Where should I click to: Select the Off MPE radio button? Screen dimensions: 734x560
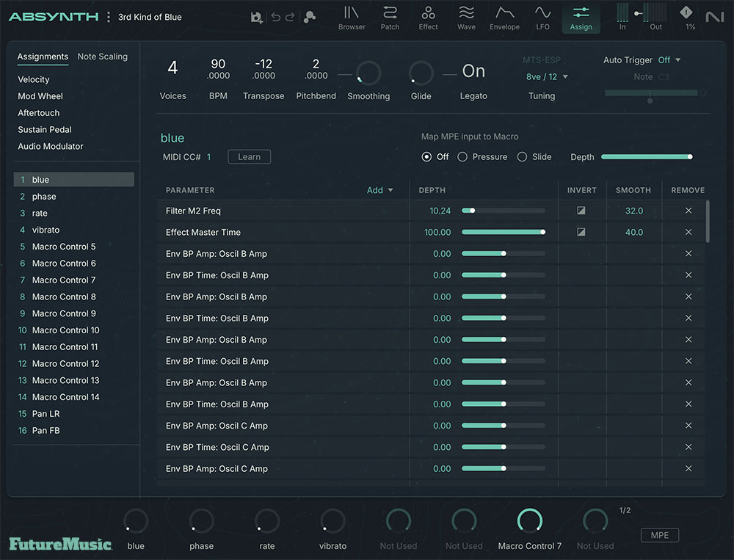[x=426, y=157]
